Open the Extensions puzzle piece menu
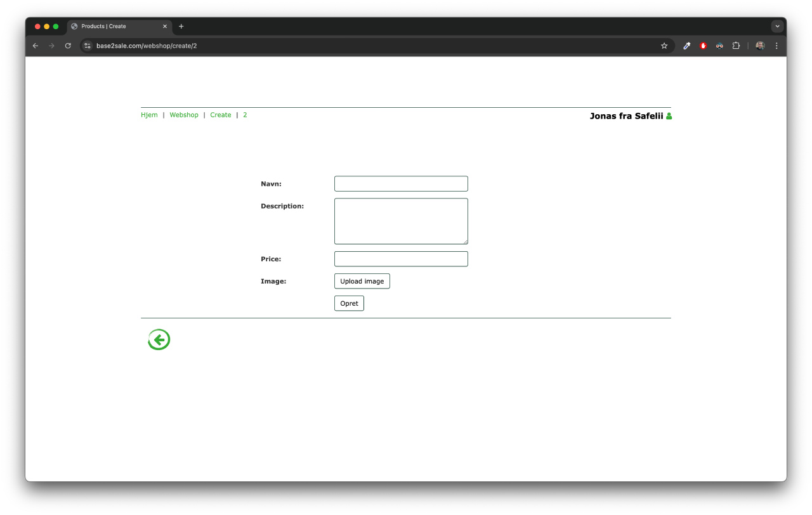Image resolution: width=812 pixels, height=515 pixels. coord(736,46)
